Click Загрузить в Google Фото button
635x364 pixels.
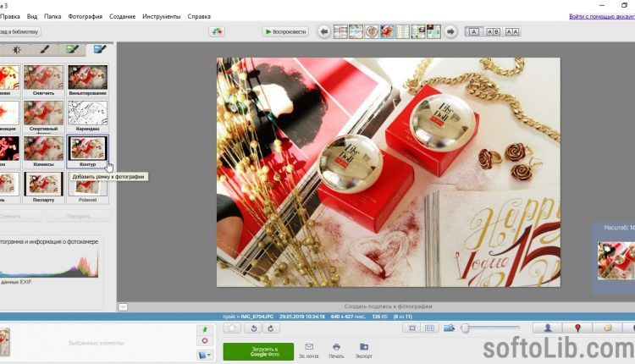(258, 351)
